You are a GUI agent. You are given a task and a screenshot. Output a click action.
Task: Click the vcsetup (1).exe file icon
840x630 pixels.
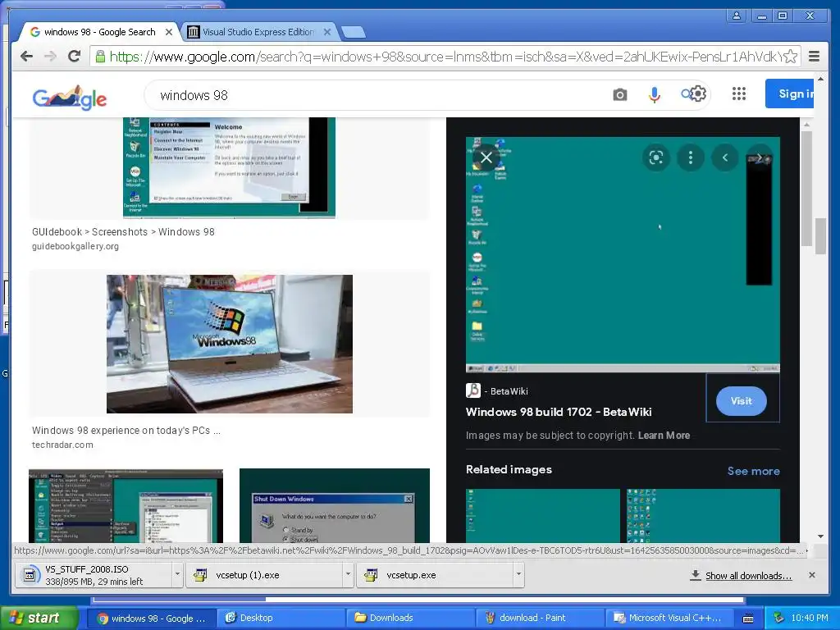(x=200, y=575)
